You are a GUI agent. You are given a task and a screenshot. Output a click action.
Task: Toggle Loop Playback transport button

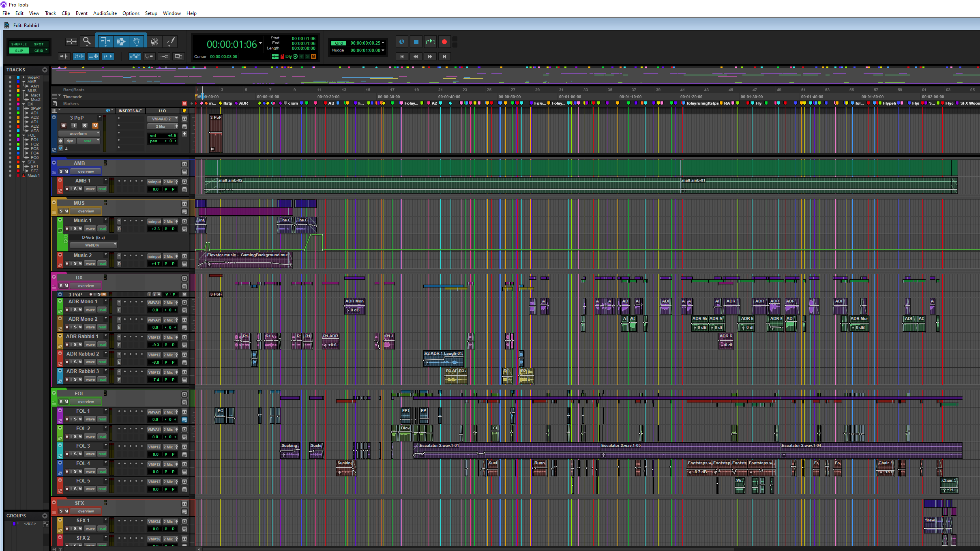pyautogui.click(x=430, y=42)
